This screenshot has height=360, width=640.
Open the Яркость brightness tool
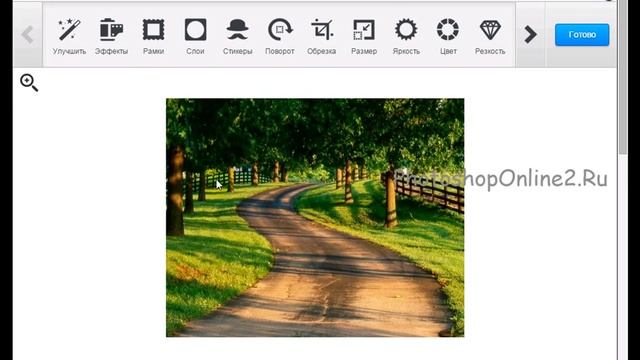[x=406, y=36]
